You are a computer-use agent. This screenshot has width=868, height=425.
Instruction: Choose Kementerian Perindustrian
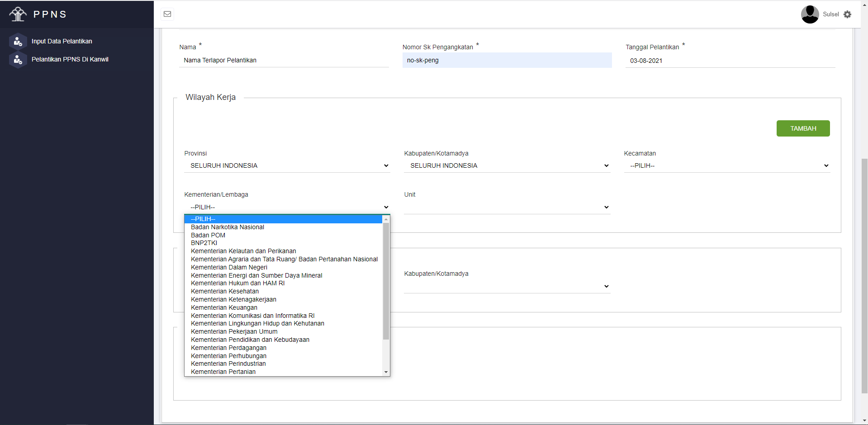point(284,364)
